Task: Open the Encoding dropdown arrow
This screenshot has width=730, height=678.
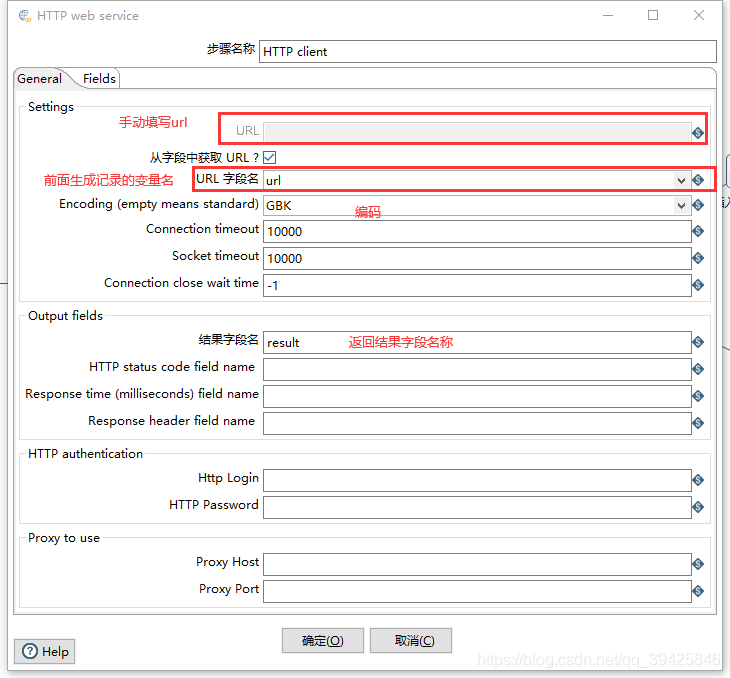Action: coord(681,205)
